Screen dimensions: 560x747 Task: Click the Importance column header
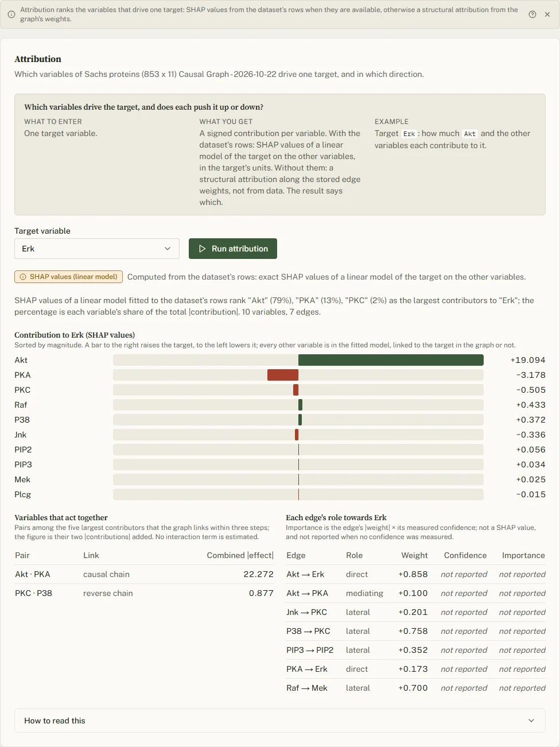[523, 555]
